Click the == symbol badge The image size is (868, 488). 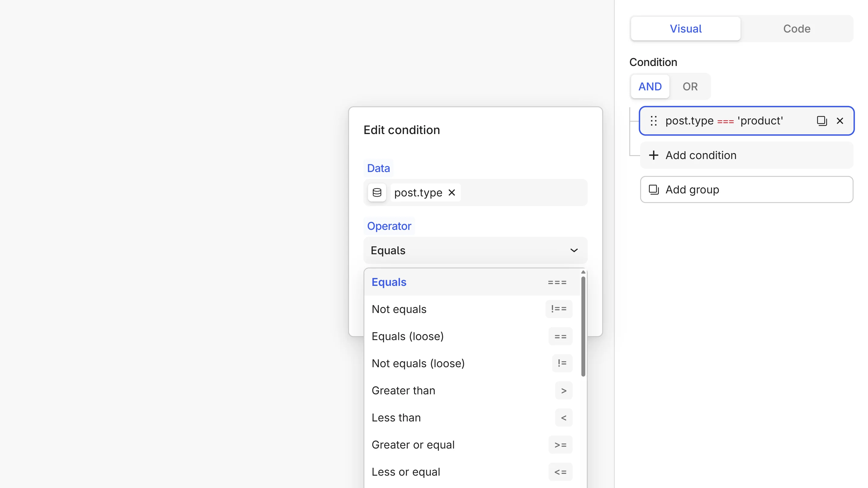pyautogui.click(x=560, y=336)
